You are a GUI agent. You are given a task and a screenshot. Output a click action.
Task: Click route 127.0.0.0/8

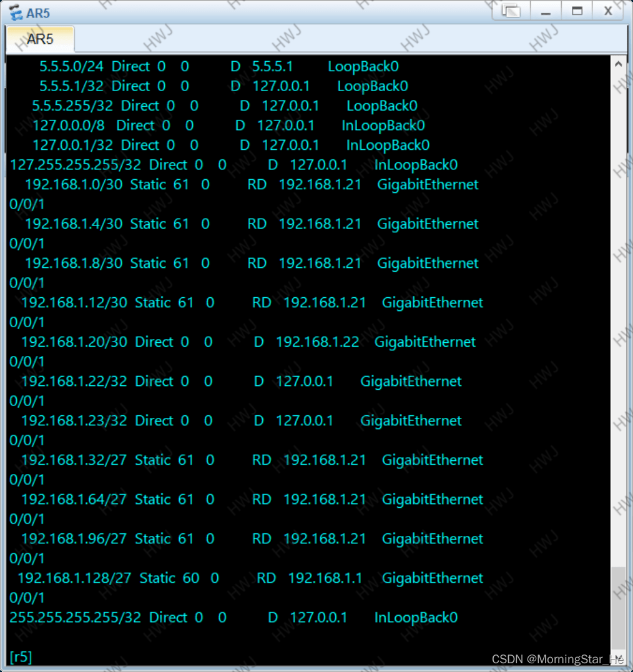click(69, 126)
